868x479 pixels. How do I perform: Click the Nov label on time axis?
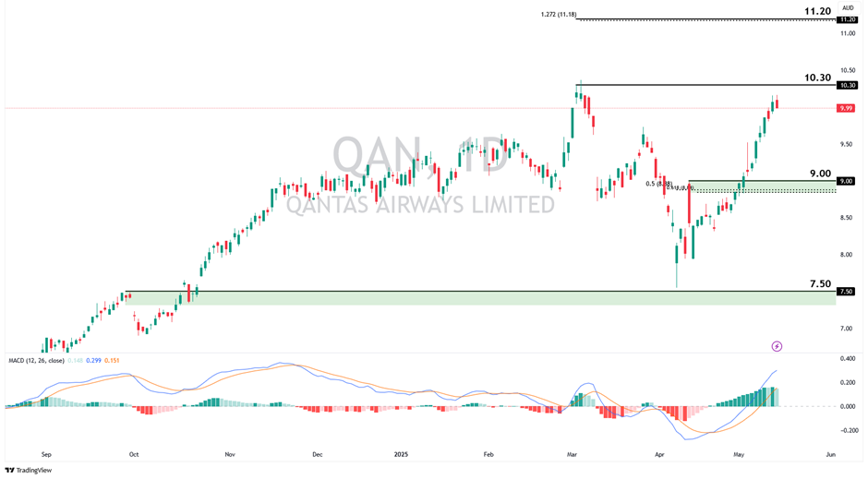230,454
